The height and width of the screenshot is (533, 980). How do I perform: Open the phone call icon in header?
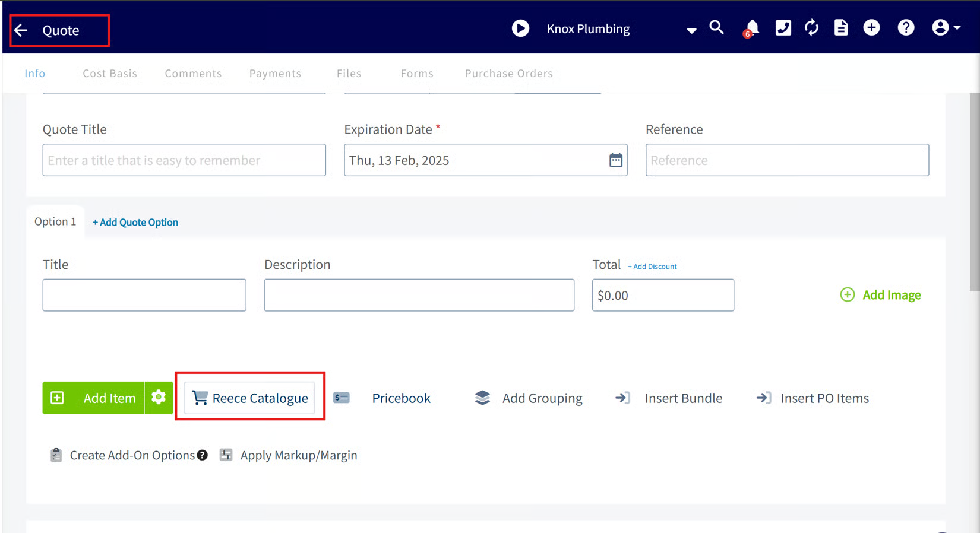pyautogui.click(x=783, y=28)
